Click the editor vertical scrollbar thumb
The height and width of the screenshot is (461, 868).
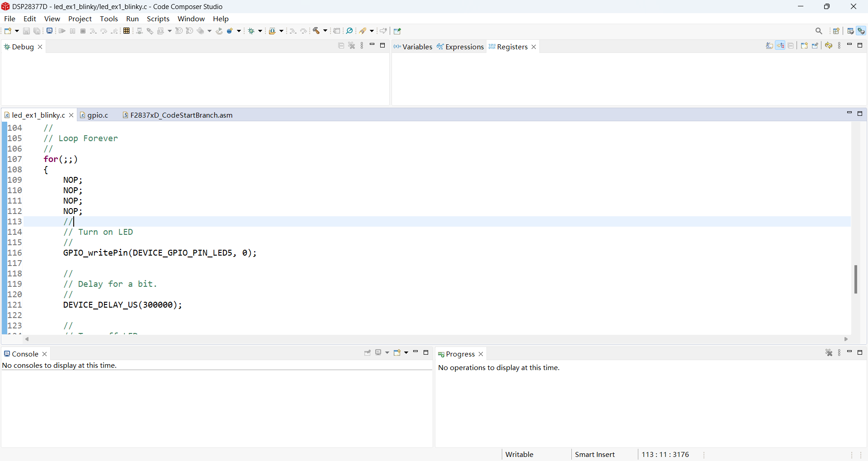(x=855, y=279)
